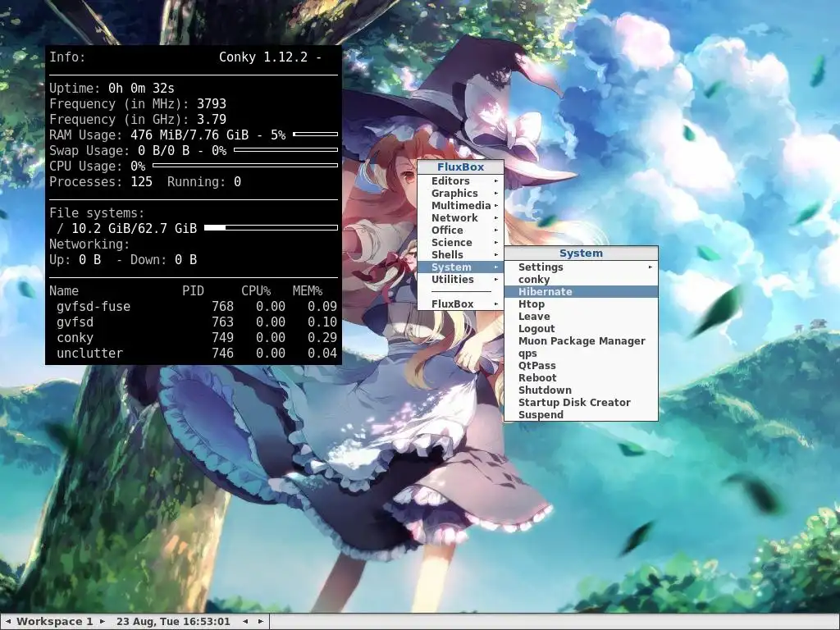
Task: Open the Multimedia submenu
Action: 460,206
